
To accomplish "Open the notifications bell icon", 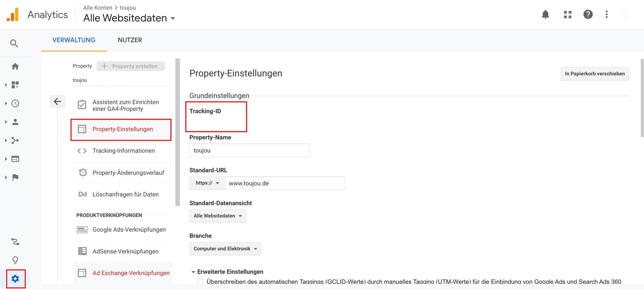I will point(545,14).
